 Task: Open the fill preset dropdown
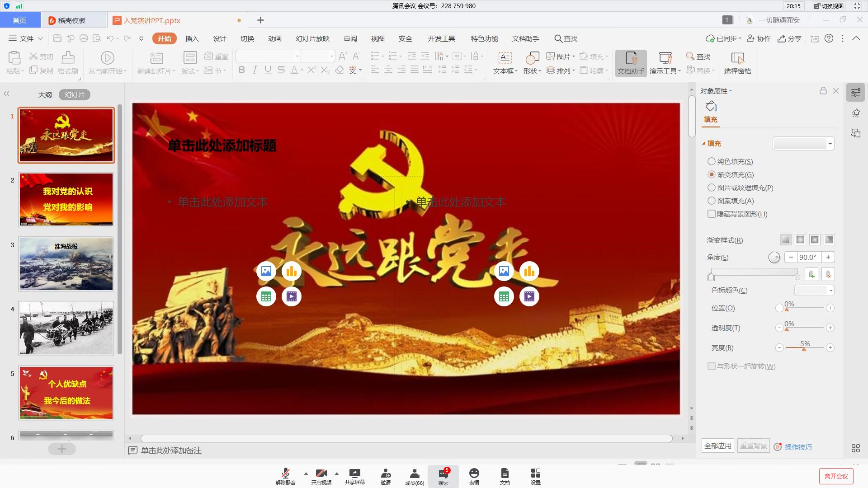point(803,144)
